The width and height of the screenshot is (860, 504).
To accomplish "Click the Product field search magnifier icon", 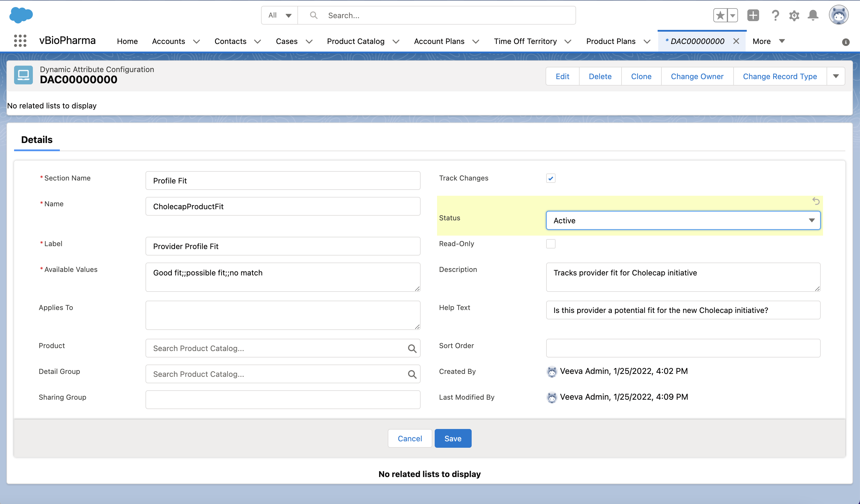I will (x=412, y=348).
